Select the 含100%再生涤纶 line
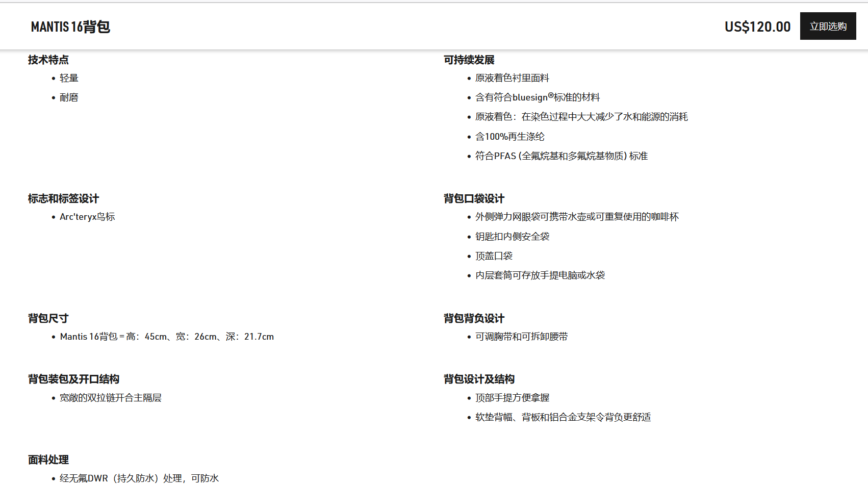 510,137
